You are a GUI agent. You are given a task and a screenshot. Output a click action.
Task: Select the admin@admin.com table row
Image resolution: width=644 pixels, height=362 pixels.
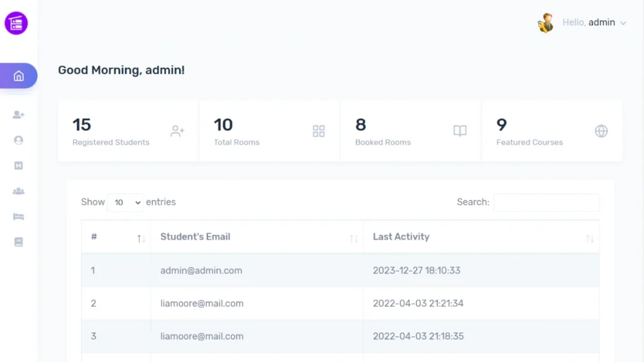click(x=340, y=270)
